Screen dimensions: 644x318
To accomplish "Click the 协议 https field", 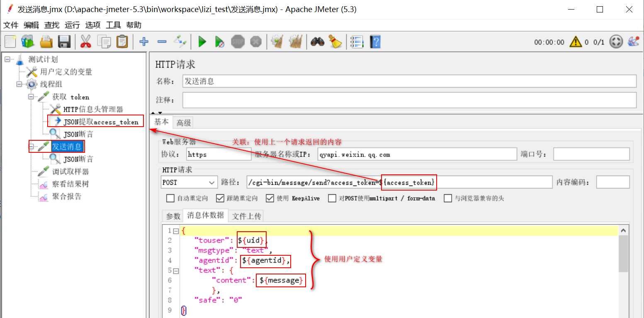I will pyautogui.click(x=219, y=154).
